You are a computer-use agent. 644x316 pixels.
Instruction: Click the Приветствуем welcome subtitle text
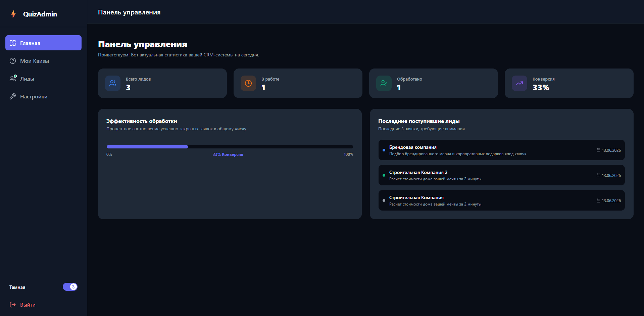179,55
